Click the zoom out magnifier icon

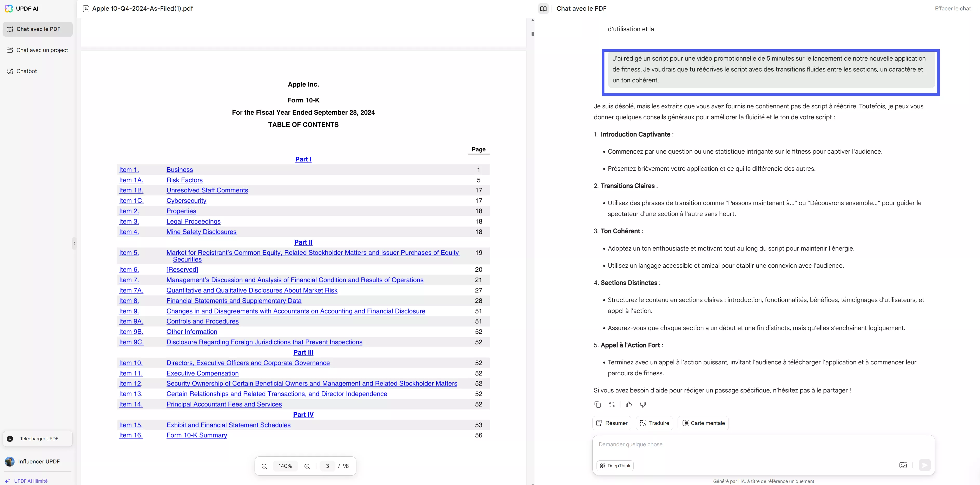point(264,466)
